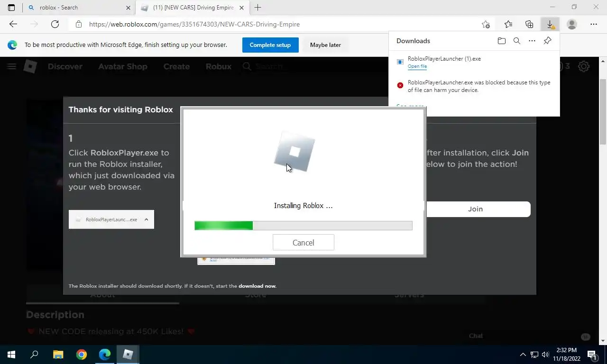The width and height of the screenshot is (607, 364).
Task: Go back to the previous page
Action: tap(13, 24)
